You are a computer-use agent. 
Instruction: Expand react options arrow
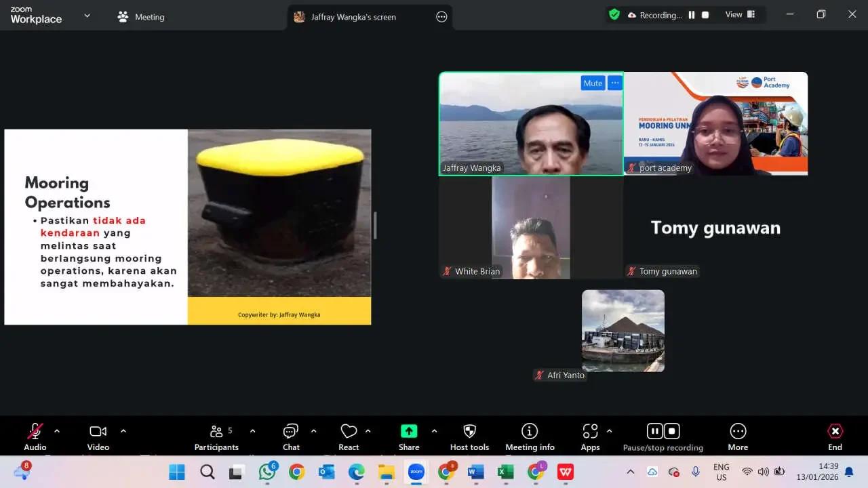[x=368, y=431]
